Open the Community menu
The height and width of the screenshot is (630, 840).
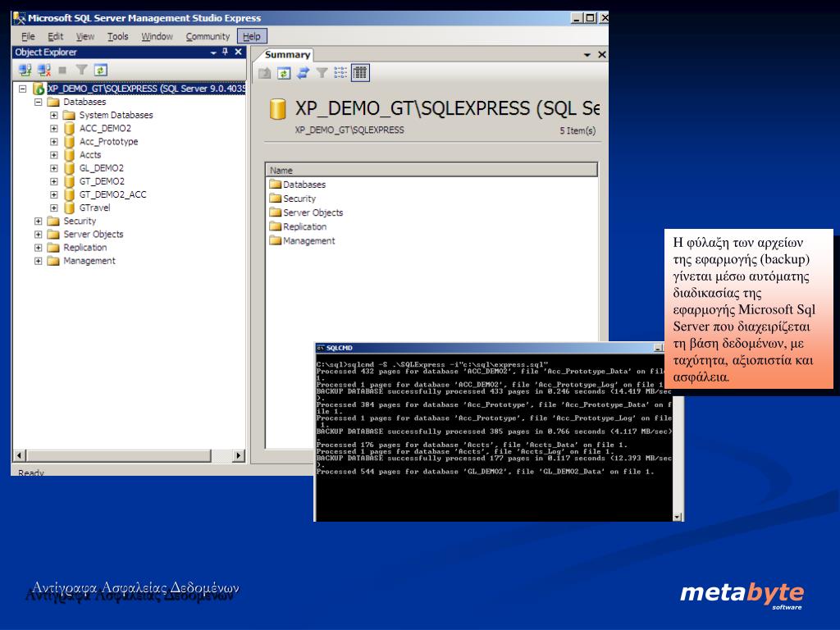pos(208,36)
